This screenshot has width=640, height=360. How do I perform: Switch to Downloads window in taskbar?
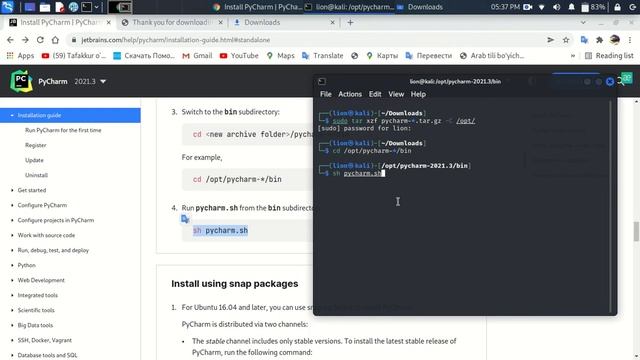coord(420,7)
